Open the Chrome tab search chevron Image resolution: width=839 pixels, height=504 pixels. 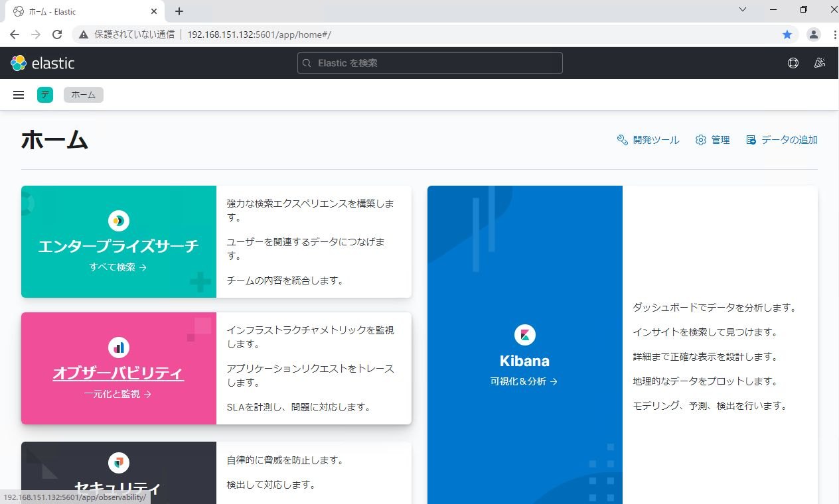(743, 10)
